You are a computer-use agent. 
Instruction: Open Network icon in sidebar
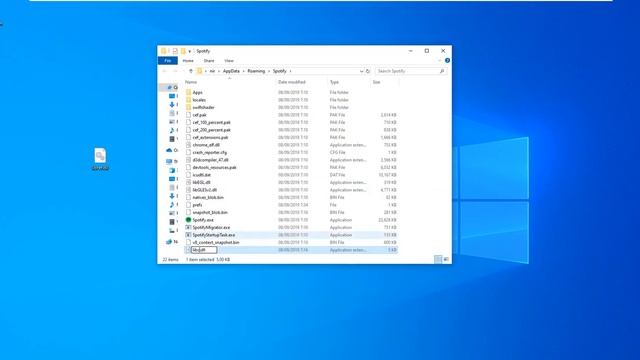[169, 242]
